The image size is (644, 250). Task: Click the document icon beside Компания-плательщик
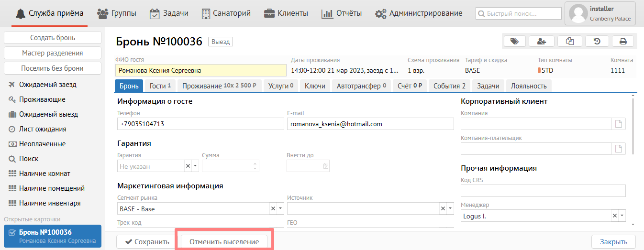[619, 149]
